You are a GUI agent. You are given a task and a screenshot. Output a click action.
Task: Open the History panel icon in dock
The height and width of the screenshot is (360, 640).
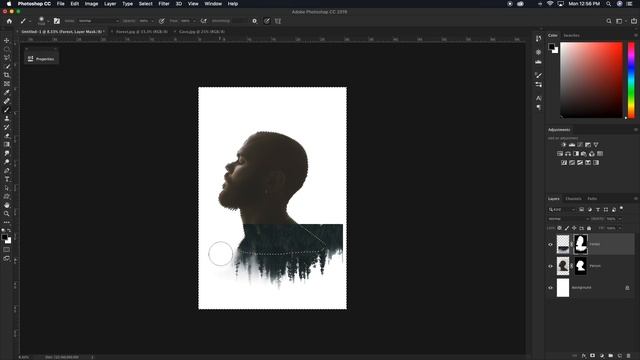coord(538,38)
